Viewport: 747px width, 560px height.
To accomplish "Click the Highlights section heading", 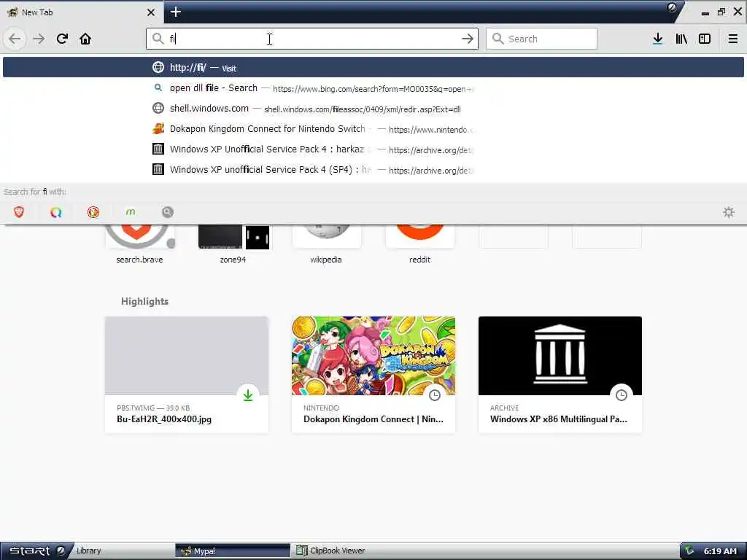I will tap(145, 301).
